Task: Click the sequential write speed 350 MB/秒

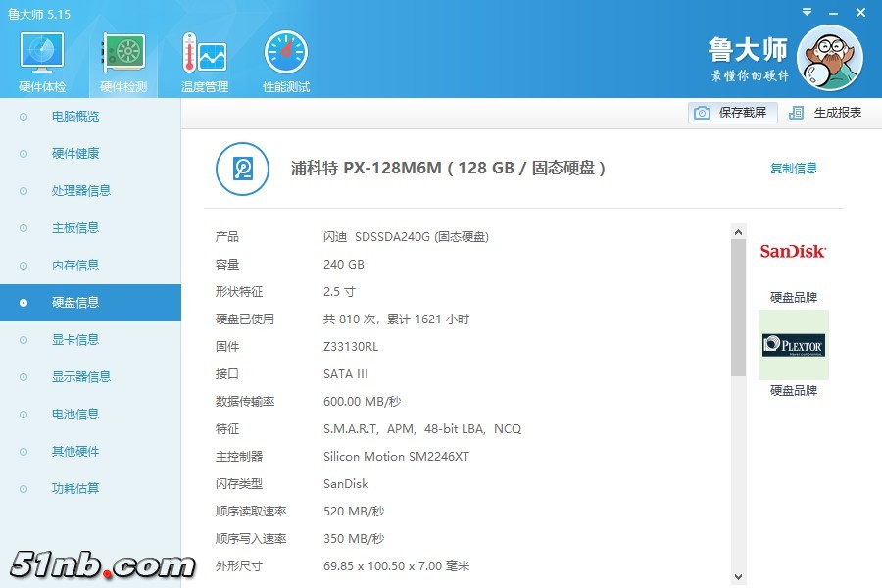Action: (354, 539)
